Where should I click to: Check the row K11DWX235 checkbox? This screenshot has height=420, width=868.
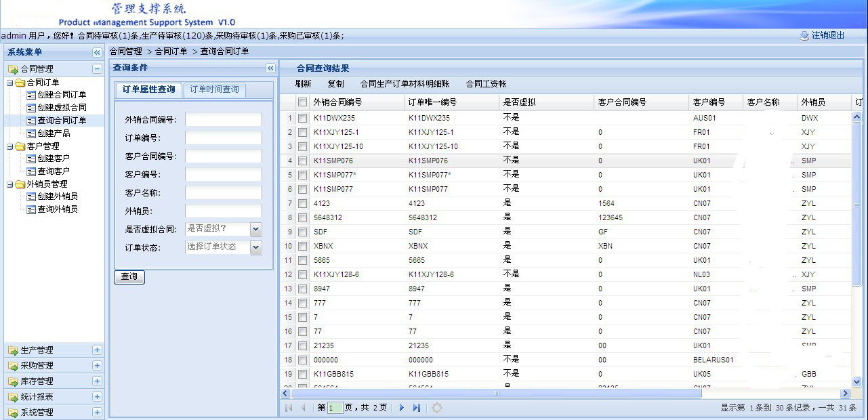click(302, 118)
